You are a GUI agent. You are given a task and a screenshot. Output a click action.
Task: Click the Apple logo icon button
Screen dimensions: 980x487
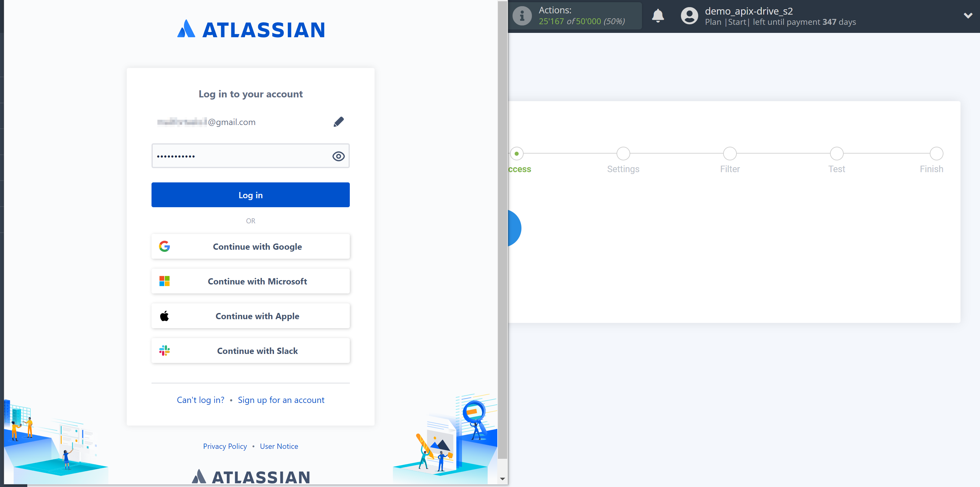tap(165, 316)
